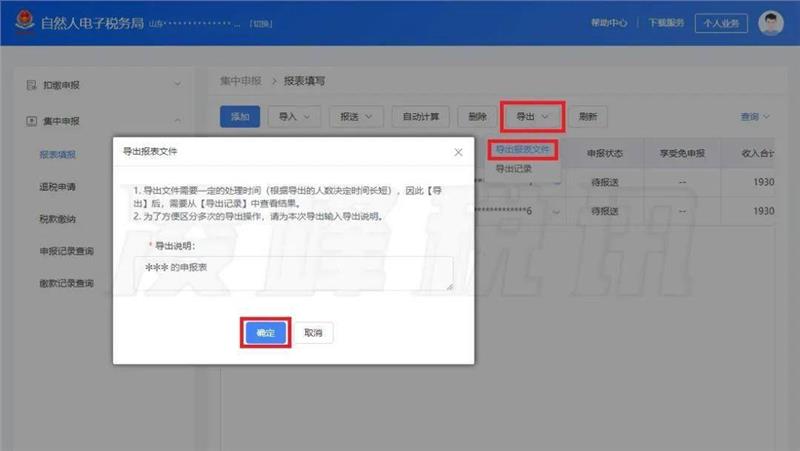The width and height of the screenshot is (800, 451).
Task: Expand the 扣缴申报 sidebar section
Action: pos(176,85)
